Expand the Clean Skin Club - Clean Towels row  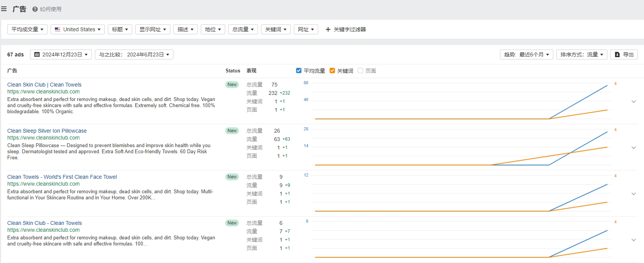coord(634,240)
